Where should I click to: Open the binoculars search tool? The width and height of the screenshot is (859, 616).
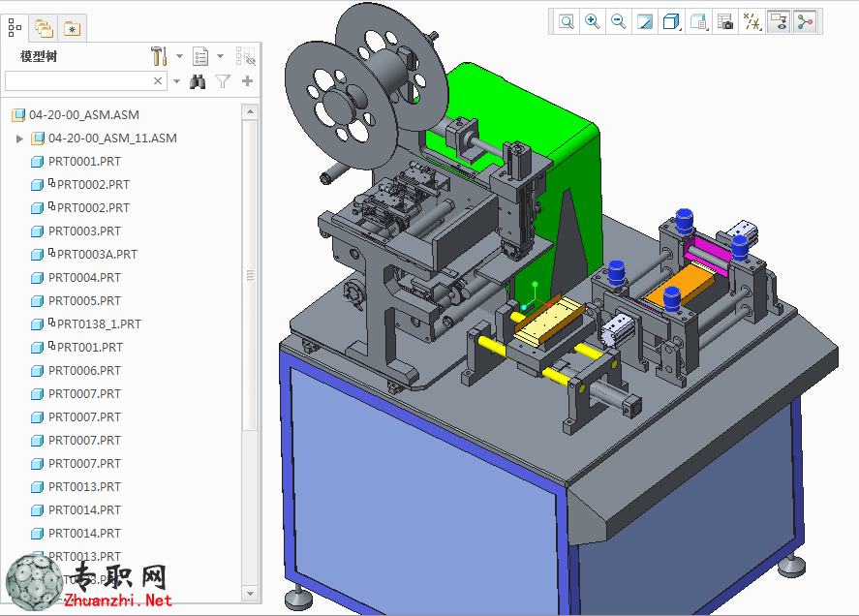click(x=198, y=81)
